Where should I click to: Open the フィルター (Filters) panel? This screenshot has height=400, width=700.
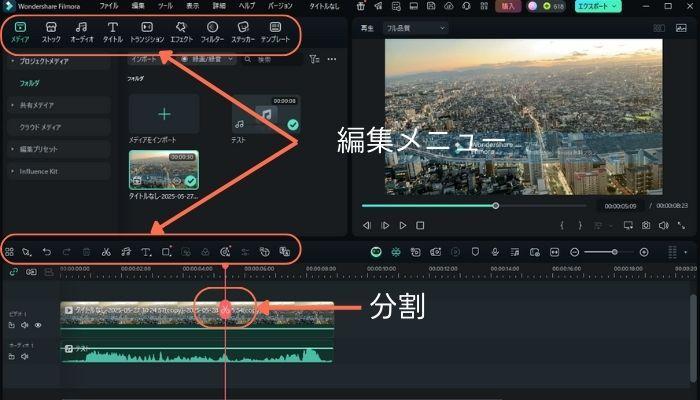pos(212,32)
